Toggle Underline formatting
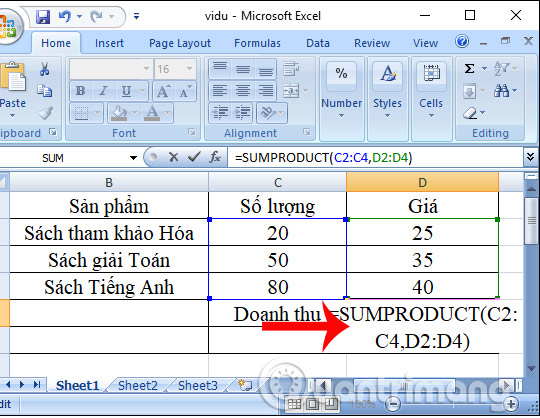 pos(126,91)
